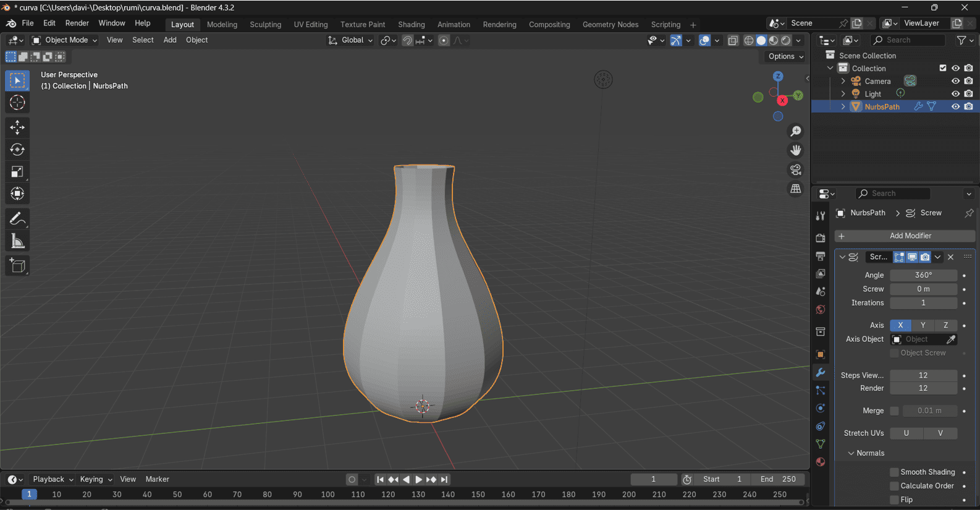Image resolution: width=980 pixels, height=510 pixels.
Task: Switch to the Geometry Nodes workspace tab
Action: (610, 25)
